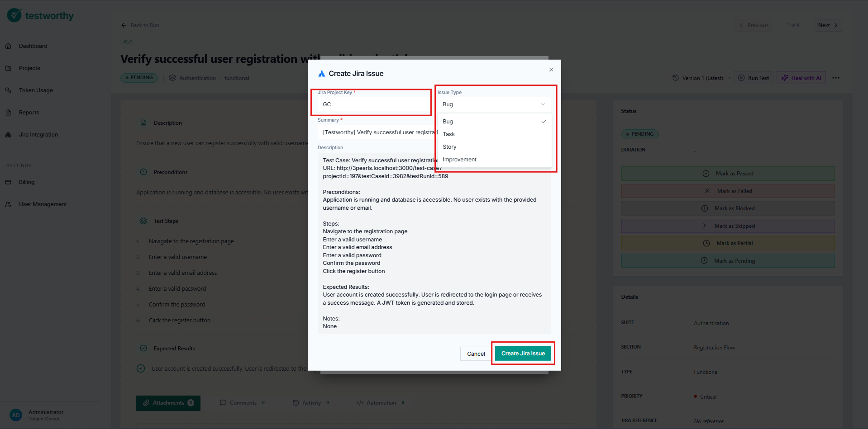Image resolution: width=868 pixels, height=429 pixels.
Task: Click Mark as Failed
Action: tap(728, 191)
